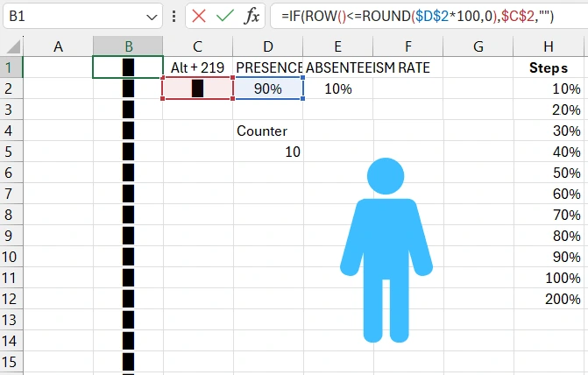Click into the formula bar text
The height and width of the screenshot is (375, 588).
click(x=421, y=16)
